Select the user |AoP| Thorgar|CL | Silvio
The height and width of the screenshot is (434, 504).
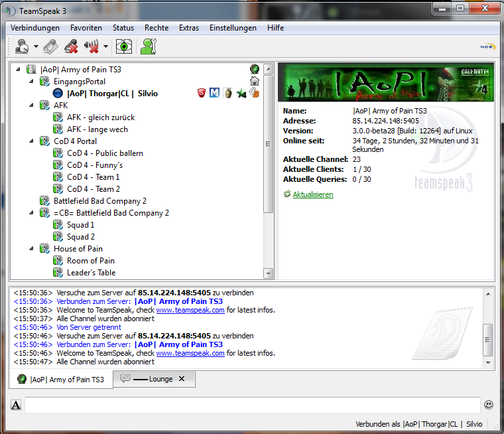pos(112,94)
